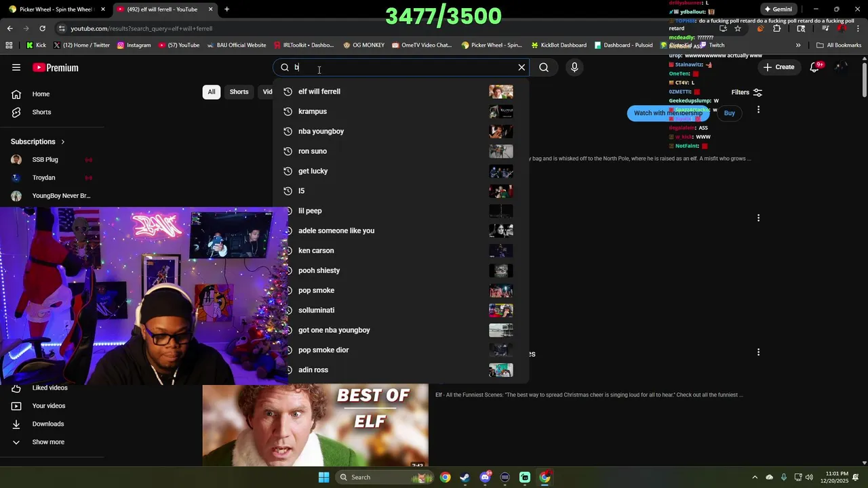This screenshot has width=868, height=488.
Task: Go back with browser back arrow
Action: tap(9, 28)
